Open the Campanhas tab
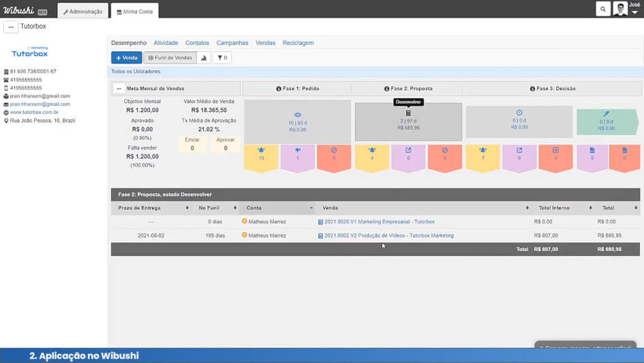The image size is (644, 363). (x=232, y=43)
